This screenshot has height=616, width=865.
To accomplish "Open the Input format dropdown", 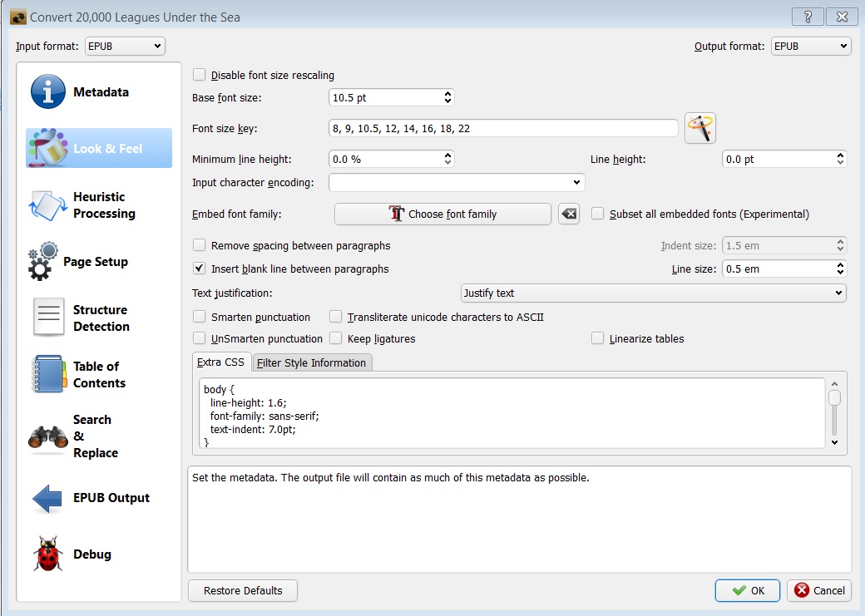I will click(x=126, y=47).
